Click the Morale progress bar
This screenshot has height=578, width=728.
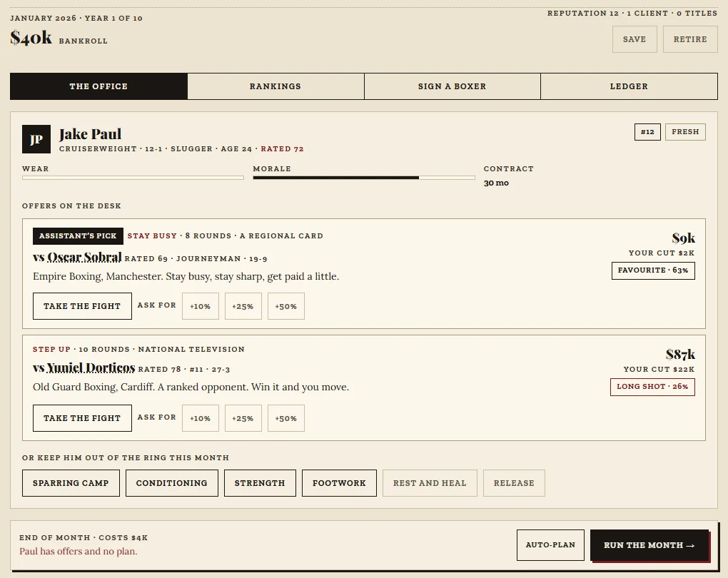363,178
